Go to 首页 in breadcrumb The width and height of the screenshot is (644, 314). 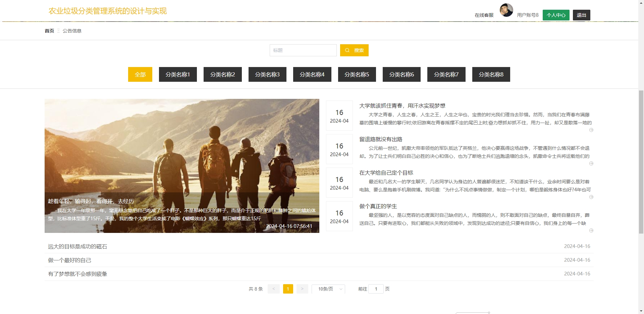(49, 31)
